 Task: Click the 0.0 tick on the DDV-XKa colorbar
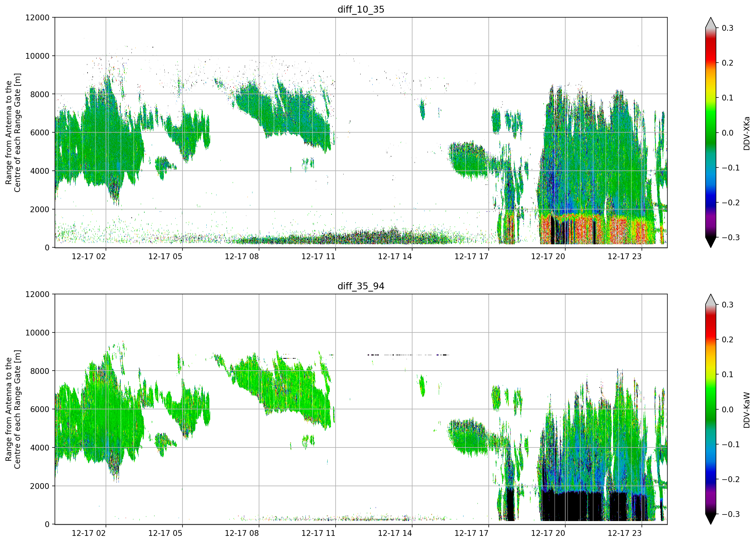pos(727,133)
